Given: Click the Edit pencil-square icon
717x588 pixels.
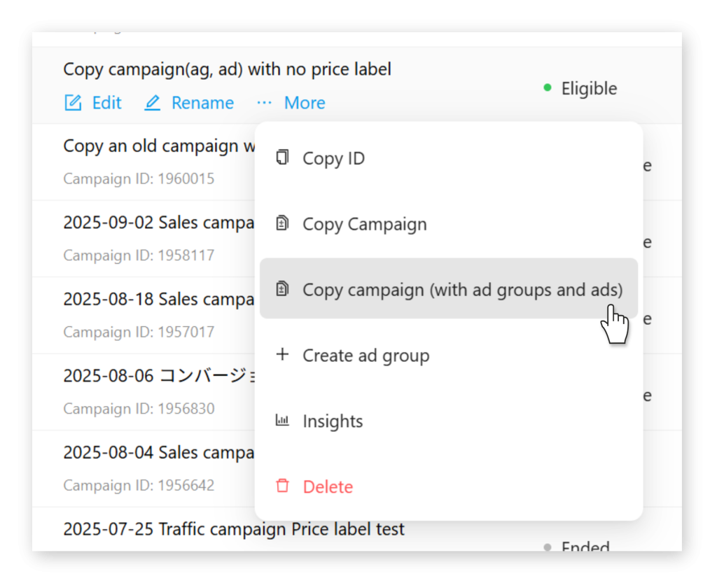Looking at the screenshot, I should click(x=73, y=103).
